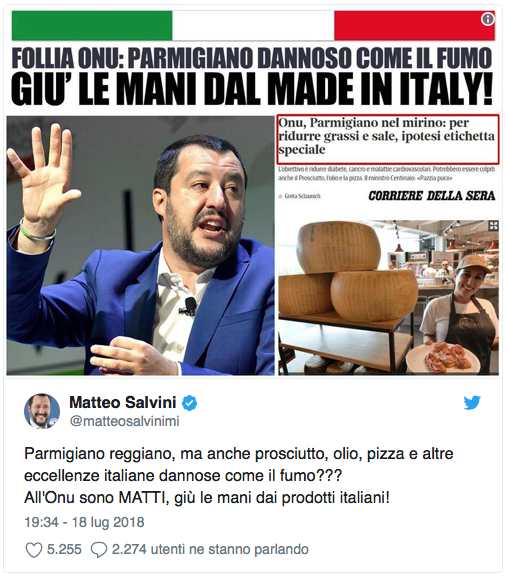Click the 5.255 likes count
506x576 pixels.
pyautogui.click(x=64, y=550)
